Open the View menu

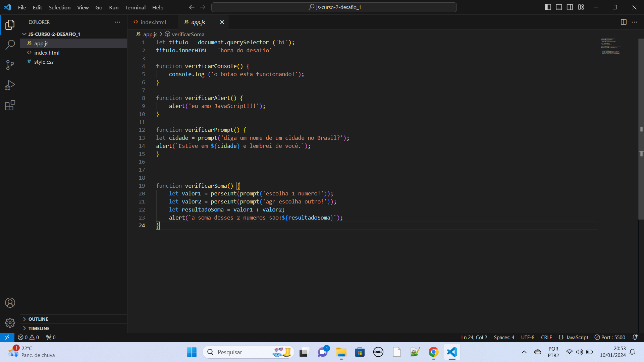coord(83,7)
